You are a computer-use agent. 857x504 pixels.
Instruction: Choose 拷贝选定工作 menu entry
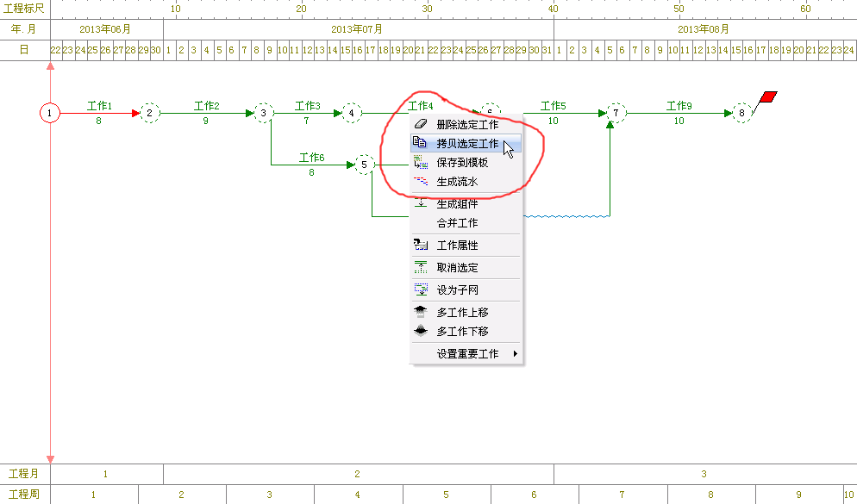pyautogui.click(x=466, y=143)
